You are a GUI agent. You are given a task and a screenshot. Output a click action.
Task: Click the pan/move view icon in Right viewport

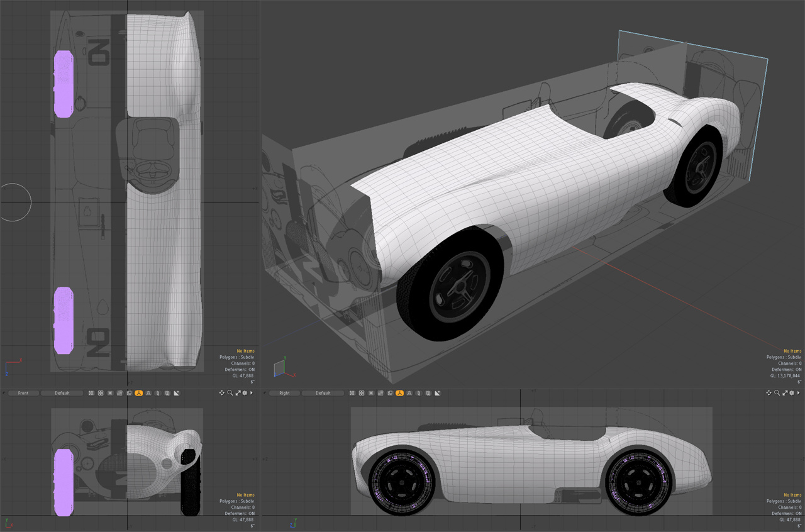(769, 393)
